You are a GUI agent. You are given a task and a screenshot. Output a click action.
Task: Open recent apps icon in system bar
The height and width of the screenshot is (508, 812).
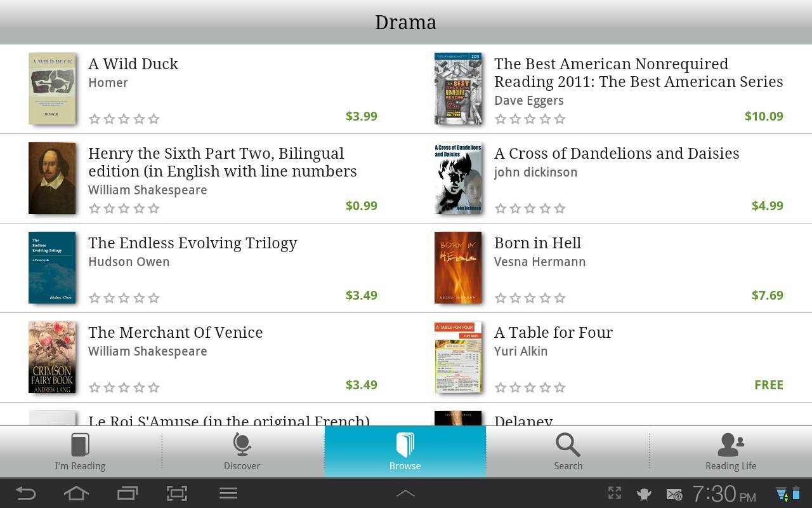point(128,493)
